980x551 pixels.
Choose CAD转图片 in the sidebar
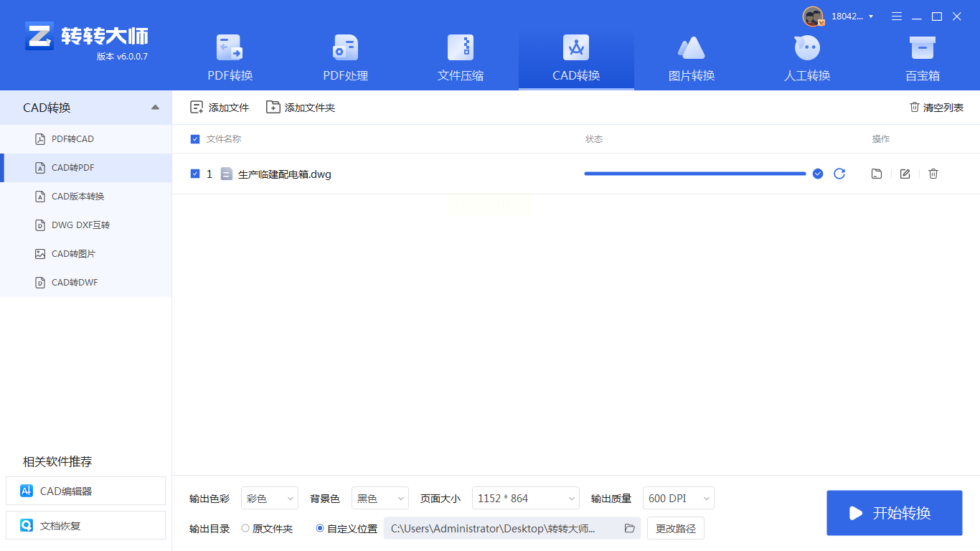pos(86,254)
